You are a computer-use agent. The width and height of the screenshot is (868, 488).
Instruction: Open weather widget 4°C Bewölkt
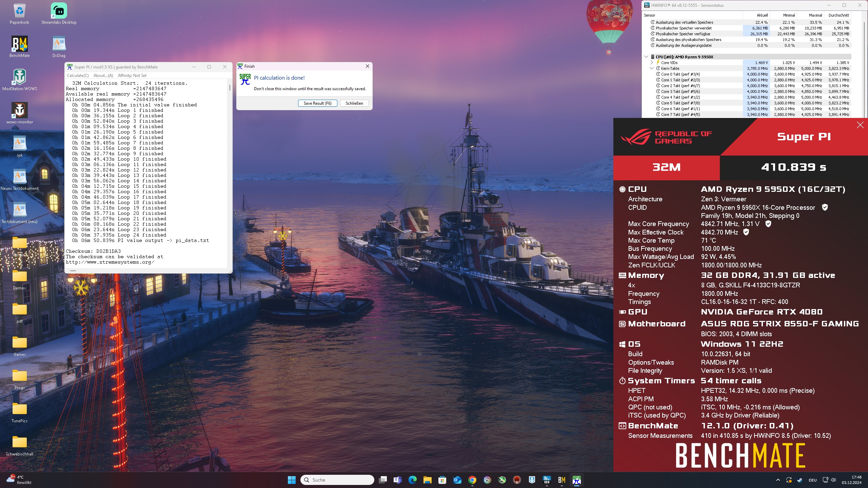pyautogui.click(x=19, y=480)
